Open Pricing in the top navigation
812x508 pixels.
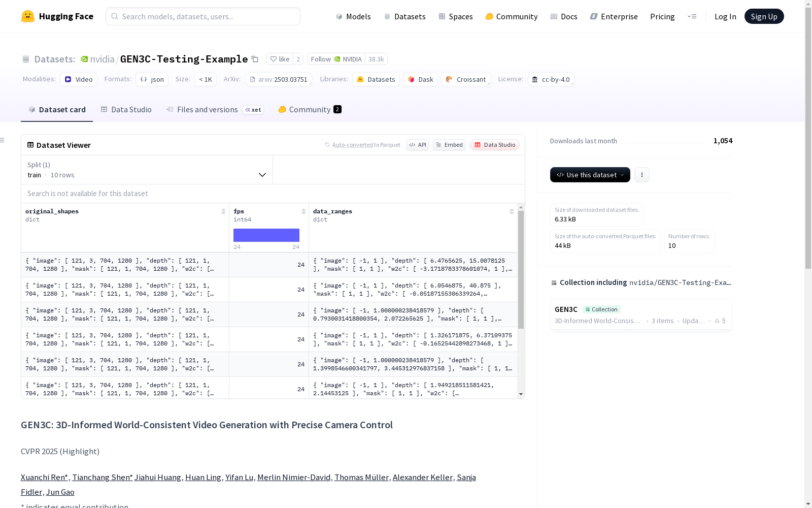pyautogui.click(x=662, y=16)
